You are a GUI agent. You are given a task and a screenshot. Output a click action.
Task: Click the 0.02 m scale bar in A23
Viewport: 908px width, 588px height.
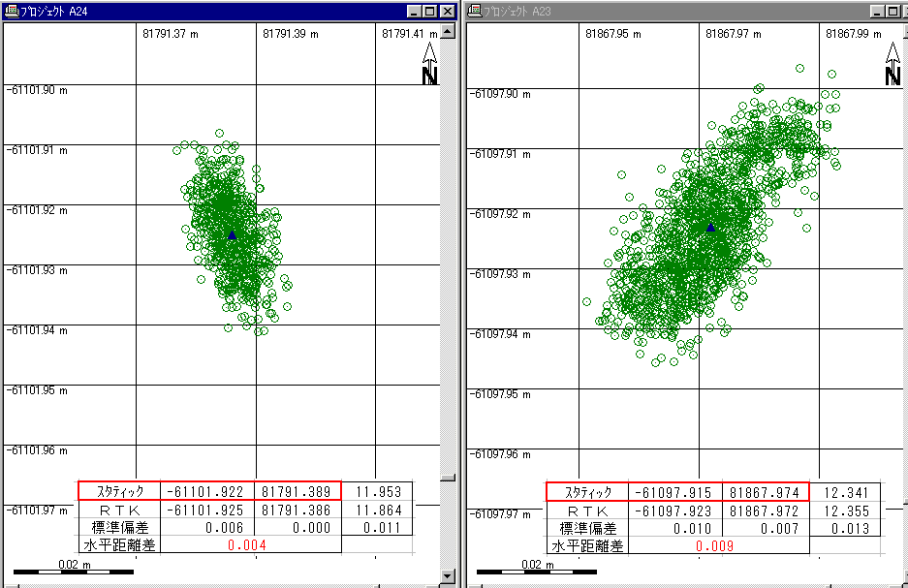click(x=536, y=572)
